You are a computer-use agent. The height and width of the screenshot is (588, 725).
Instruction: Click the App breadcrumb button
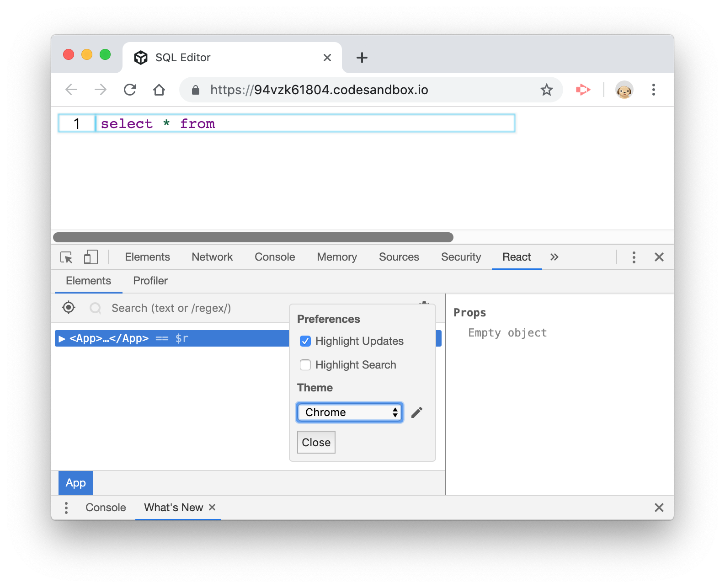[x=76, y=483]
